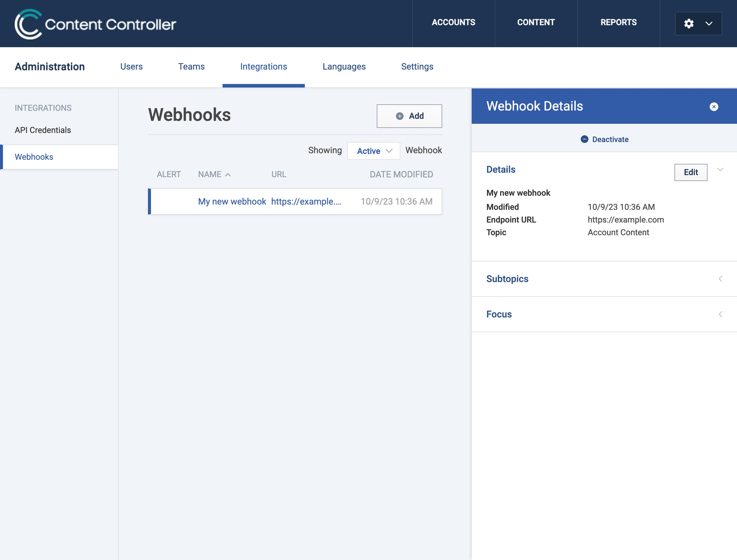The image size is (737, 560).
Task: Click the Content Controller logo
Action: tap(95, 24)
